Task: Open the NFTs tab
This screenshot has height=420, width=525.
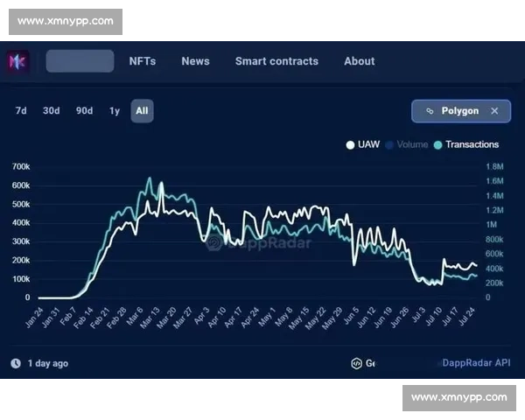Action: [143, 61]
